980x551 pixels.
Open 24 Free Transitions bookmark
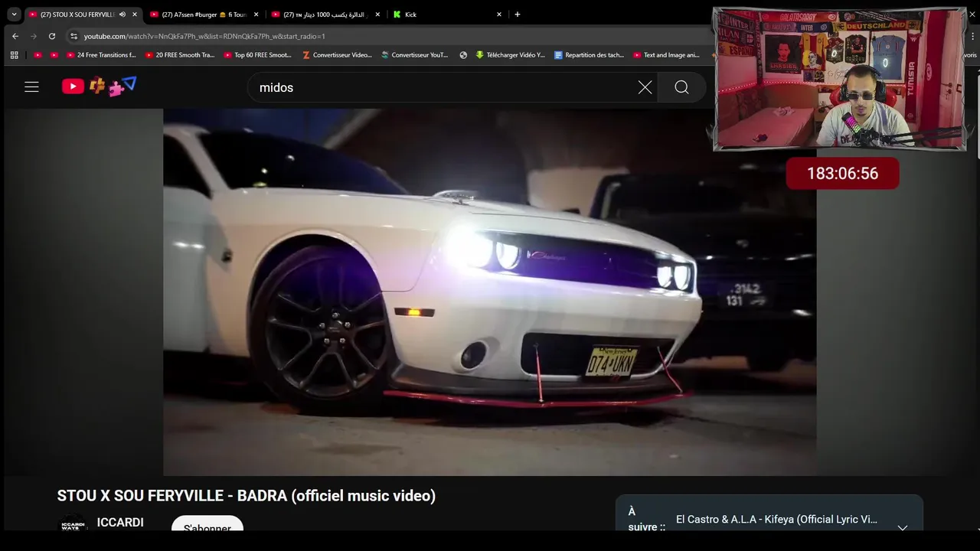pyautogui.click(x=100, y=55)
